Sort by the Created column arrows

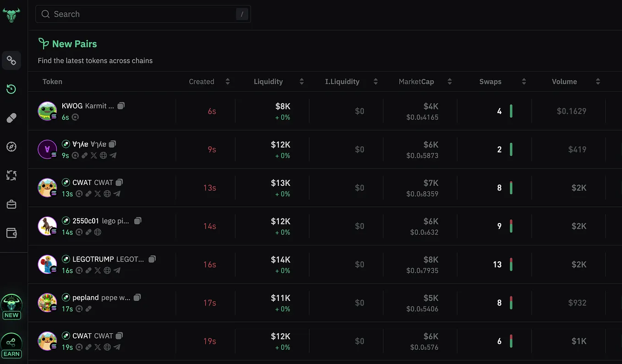[x=228, y=81]
